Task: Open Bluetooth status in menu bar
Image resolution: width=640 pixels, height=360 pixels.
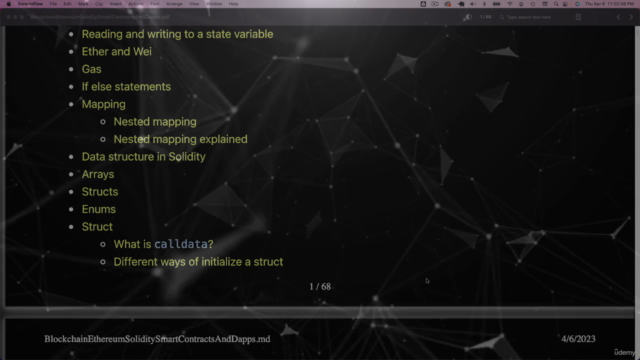Action: (x=484, y=4)
